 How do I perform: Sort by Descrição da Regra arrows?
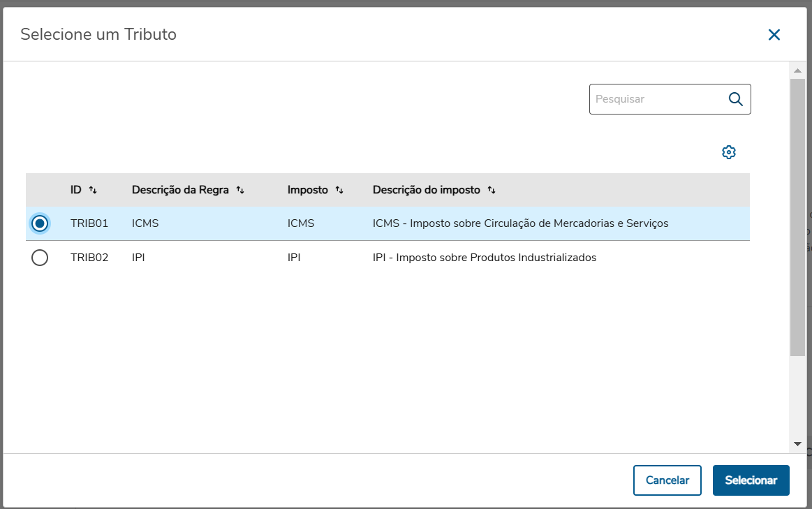pos(240,190)
